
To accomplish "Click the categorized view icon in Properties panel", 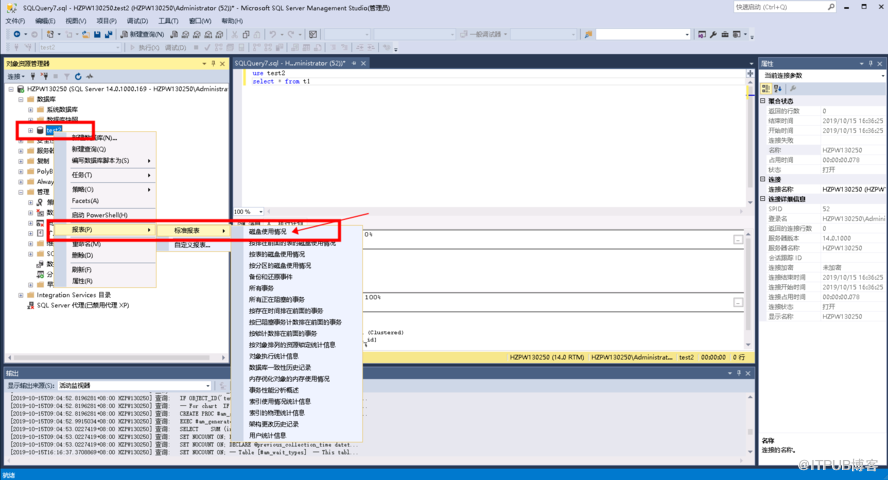I will (x=767, y=88).
